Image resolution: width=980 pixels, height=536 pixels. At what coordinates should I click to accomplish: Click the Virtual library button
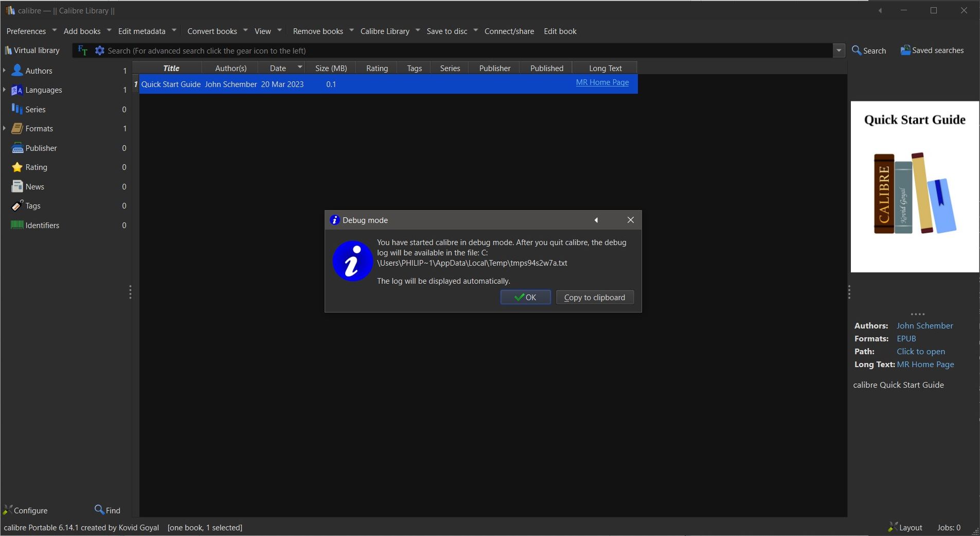(32, 50)
